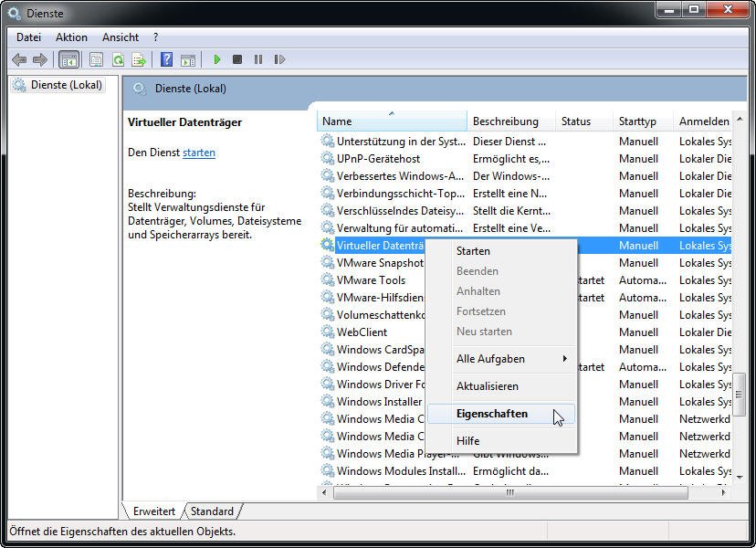The width and height of the screenshot is (756, 548).
Task: Click the Export list toolbar icon
Action: pos(139,60)
